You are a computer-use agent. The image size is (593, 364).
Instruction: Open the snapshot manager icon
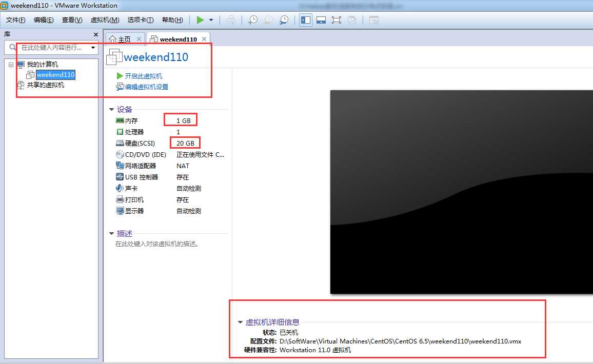pyautogui.click(x=284, y=20)
